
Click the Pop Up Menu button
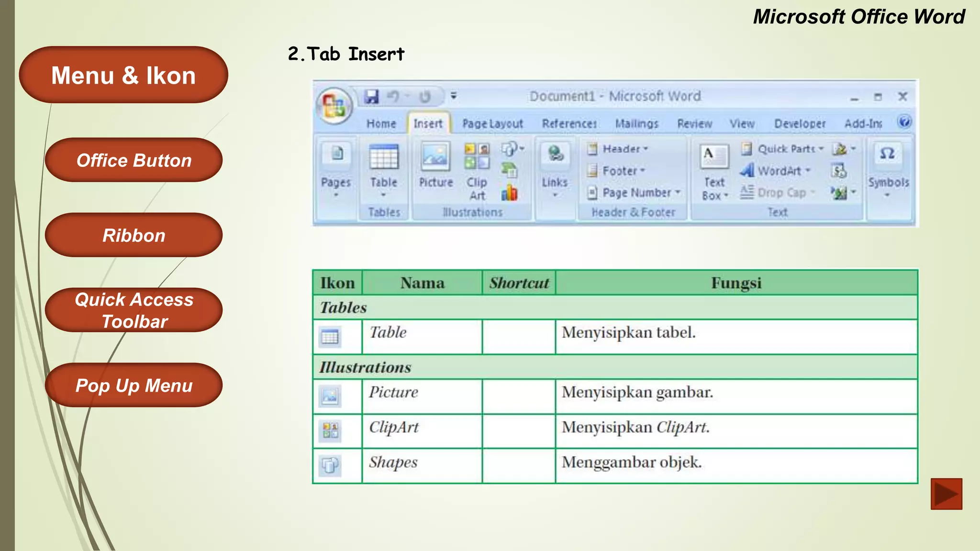[134, 385]
